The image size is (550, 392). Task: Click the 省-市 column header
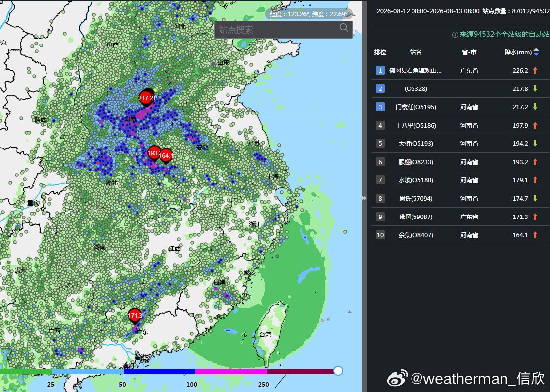pos(469,52)
